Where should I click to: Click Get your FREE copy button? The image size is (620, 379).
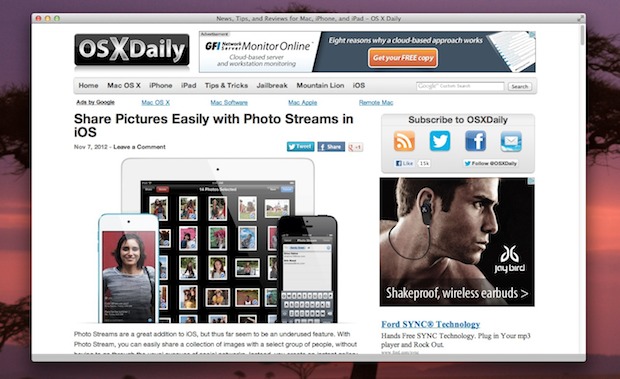pyautogui.click(x=403, y=58)
